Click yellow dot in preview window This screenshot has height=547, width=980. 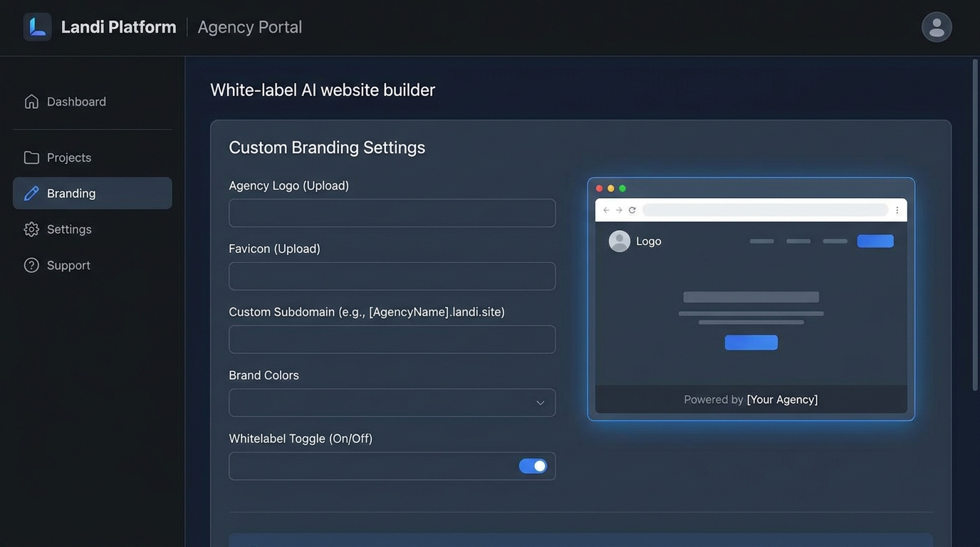(611, 188)
